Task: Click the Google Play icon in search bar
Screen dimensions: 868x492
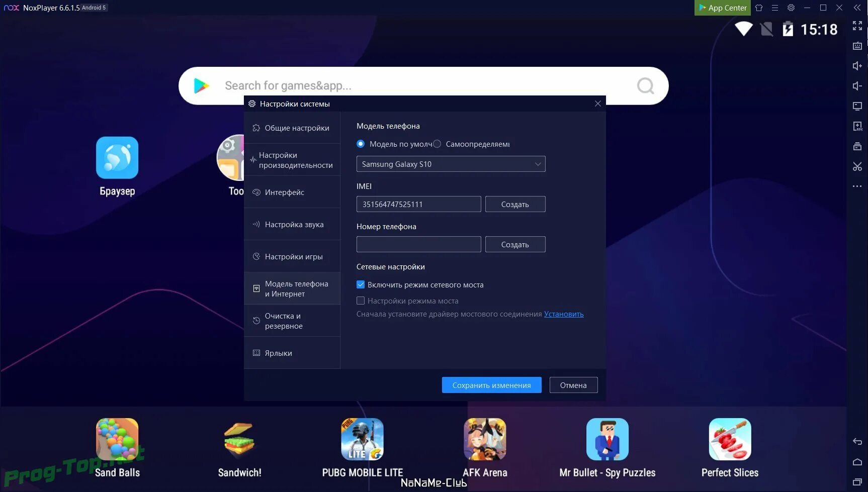Action: (x=202, y=86)
